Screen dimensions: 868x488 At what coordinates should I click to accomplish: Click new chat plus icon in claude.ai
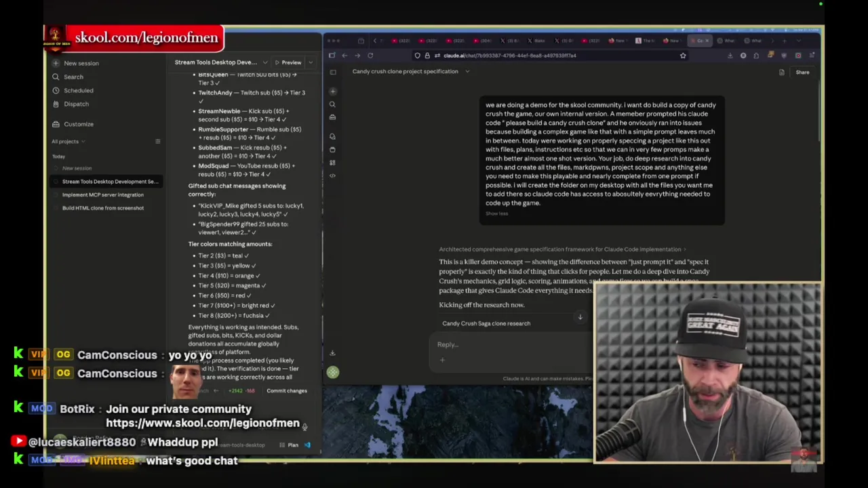[332, 91]
